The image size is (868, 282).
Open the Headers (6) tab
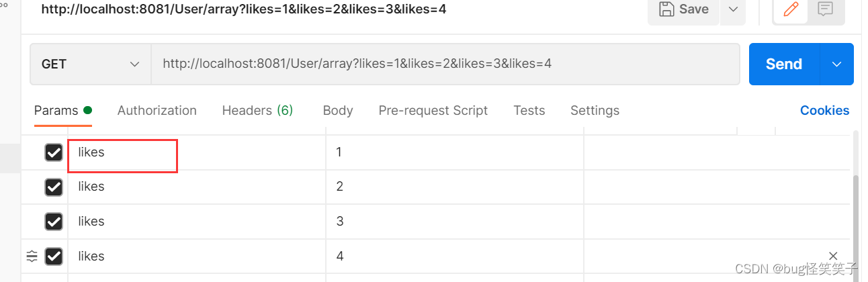tap(257, 110)
